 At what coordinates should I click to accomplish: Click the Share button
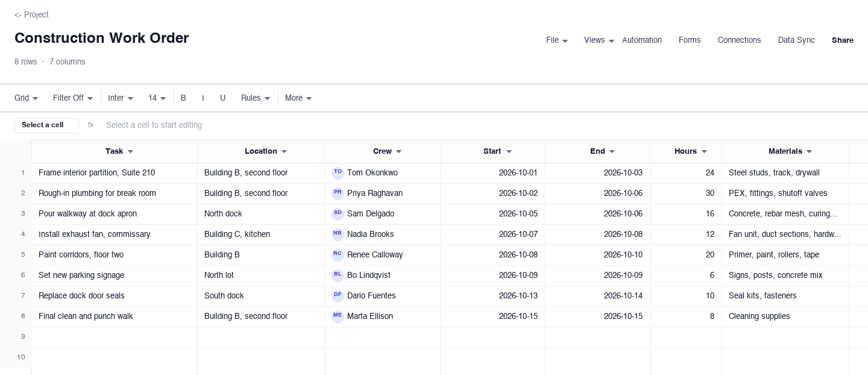pyautogui.click(x=843, y=40)
